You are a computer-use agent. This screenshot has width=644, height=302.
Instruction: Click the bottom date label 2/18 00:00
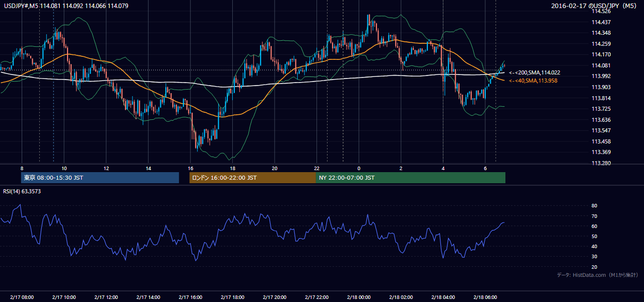(359, 297)
